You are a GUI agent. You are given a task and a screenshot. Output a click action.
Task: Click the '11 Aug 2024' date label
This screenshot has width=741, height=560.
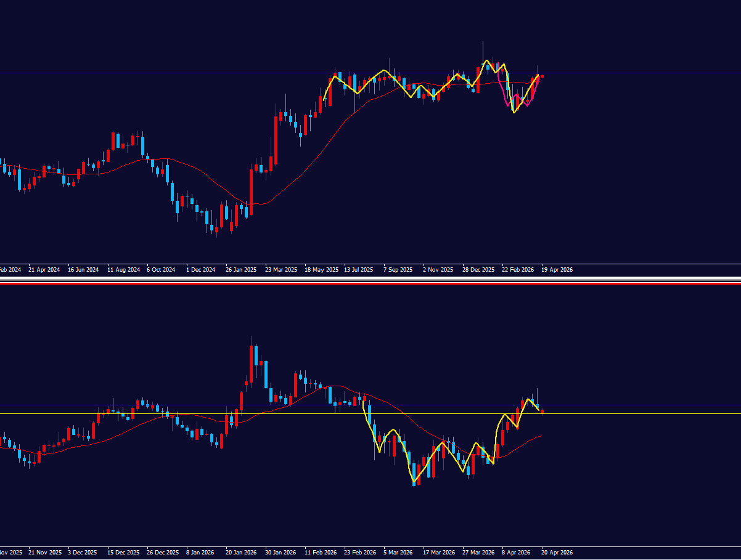[123, 270]
